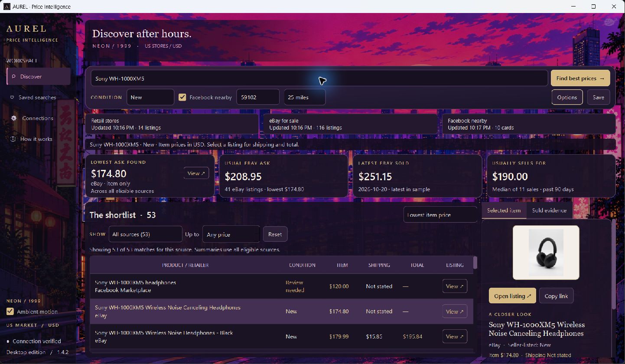
Task: Click the $195.84 total value
Action: tap(412, 336)
